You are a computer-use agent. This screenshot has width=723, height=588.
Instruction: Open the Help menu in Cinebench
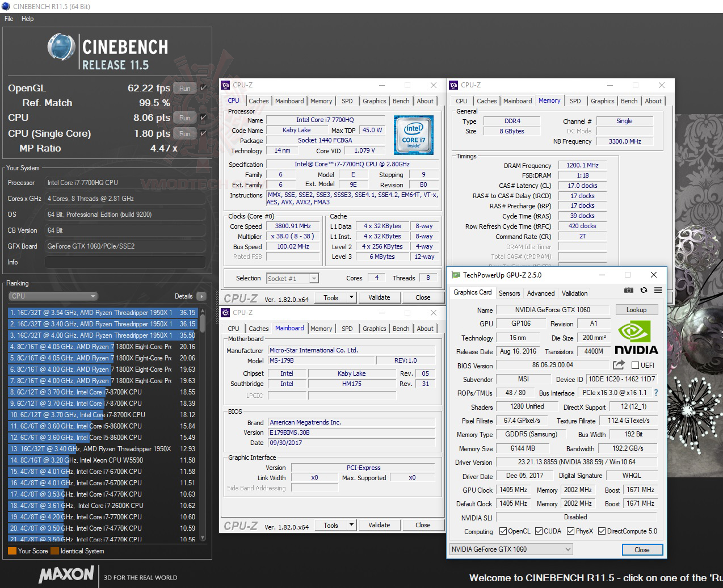point(28,19)
